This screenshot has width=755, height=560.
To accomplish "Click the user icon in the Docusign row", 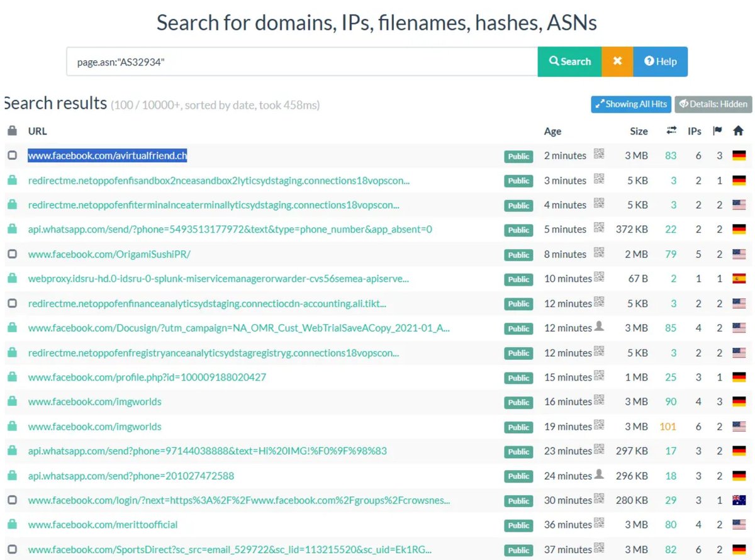I will pos(599,326).
